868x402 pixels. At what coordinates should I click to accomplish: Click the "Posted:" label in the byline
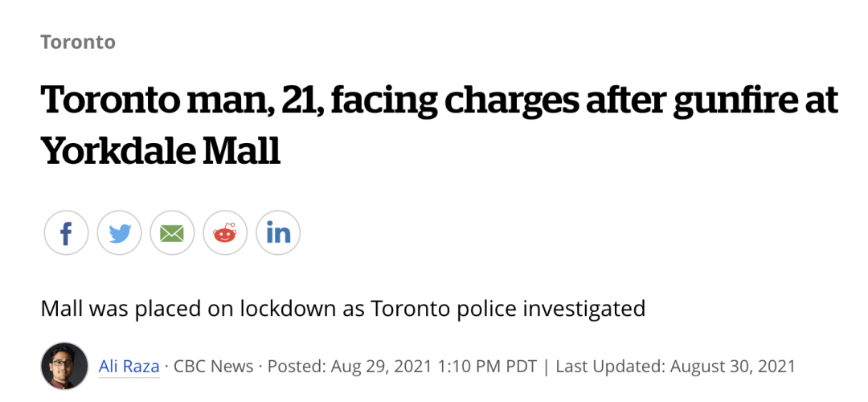[x=297, y=367]
